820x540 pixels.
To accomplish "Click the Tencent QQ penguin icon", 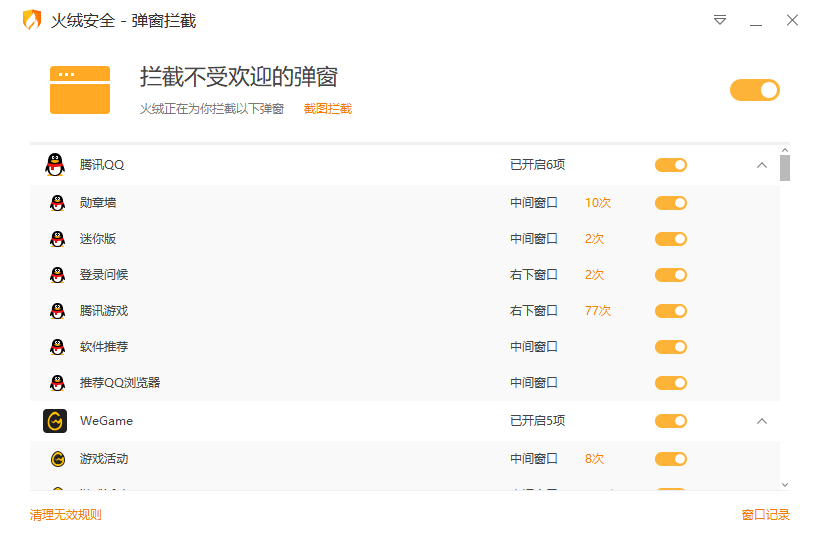I will pyautogui.click(x=55, y=165).
